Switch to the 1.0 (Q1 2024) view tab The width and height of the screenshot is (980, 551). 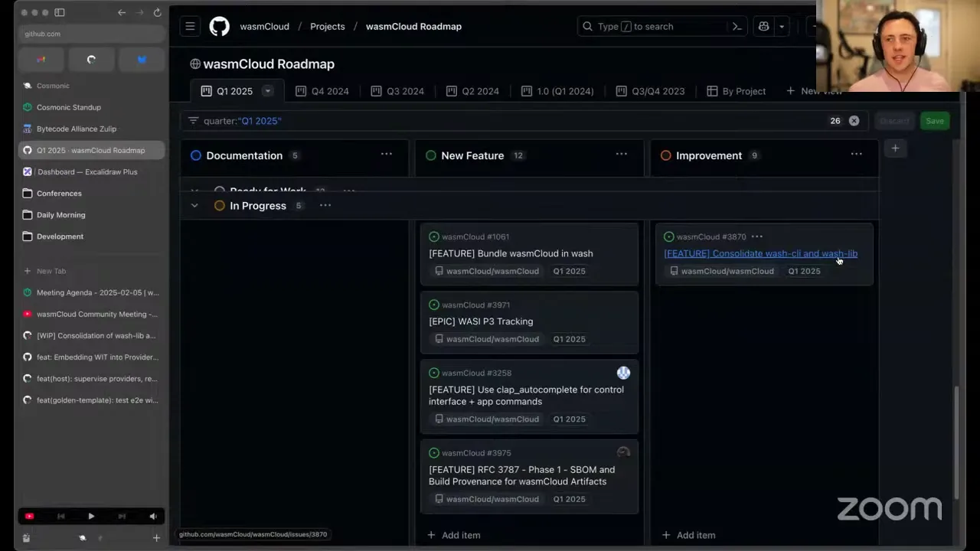[557, 91]
